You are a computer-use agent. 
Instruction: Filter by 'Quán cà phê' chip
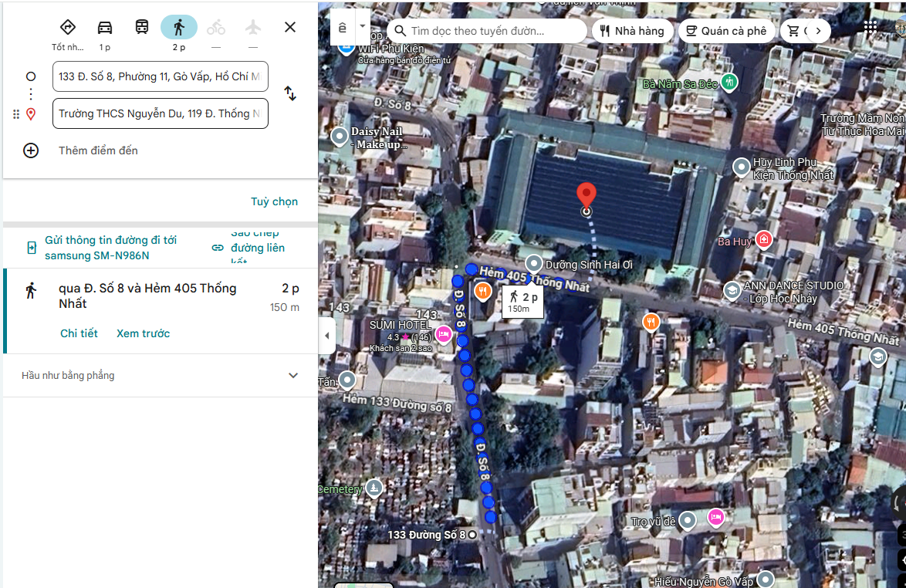pyautogui.click(x=726, y=31)
